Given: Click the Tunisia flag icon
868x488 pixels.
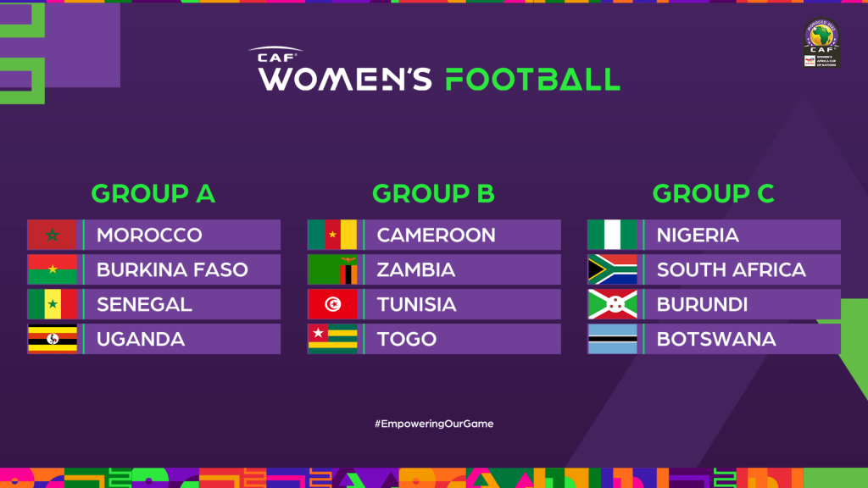Looking at the screenshot, I should pos(332,304).
